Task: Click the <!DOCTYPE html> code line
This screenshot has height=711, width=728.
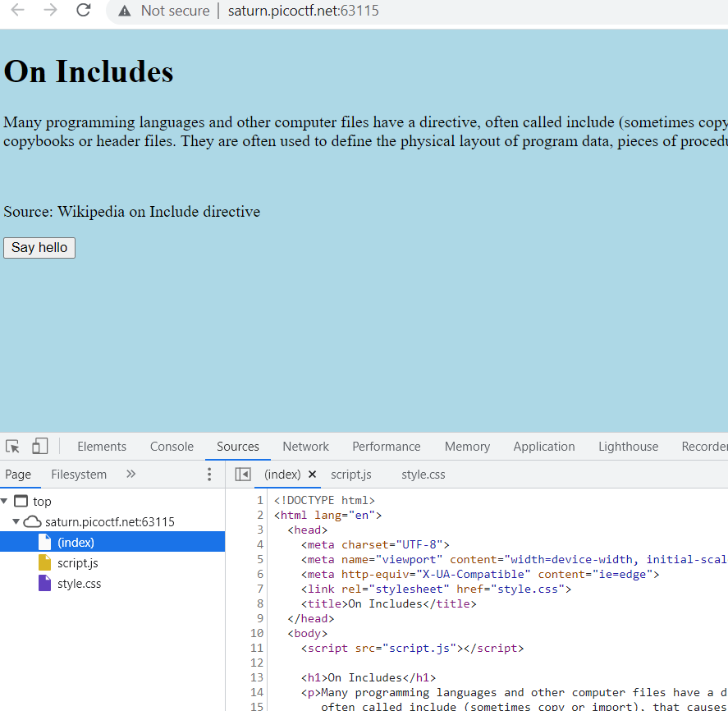Action: [x=324, y=500]
